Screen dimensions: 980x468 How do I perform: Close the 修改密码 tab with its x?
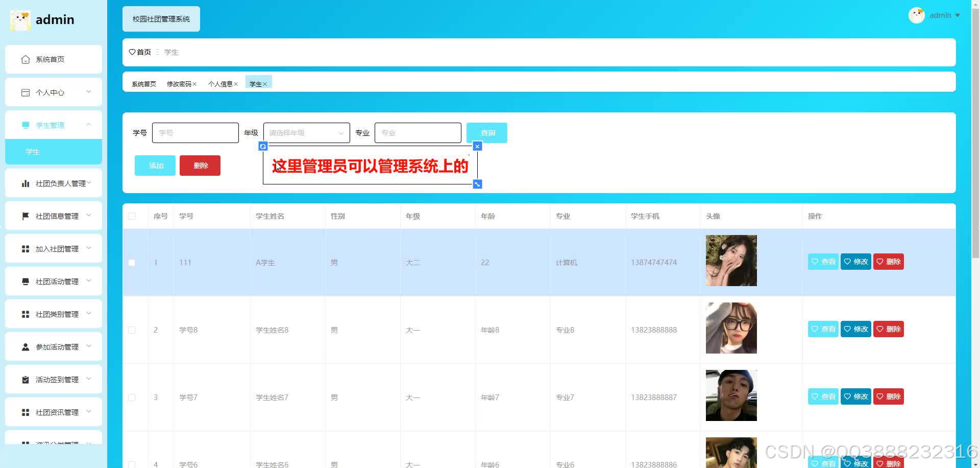pyautogui.click(x=194, y=84)
